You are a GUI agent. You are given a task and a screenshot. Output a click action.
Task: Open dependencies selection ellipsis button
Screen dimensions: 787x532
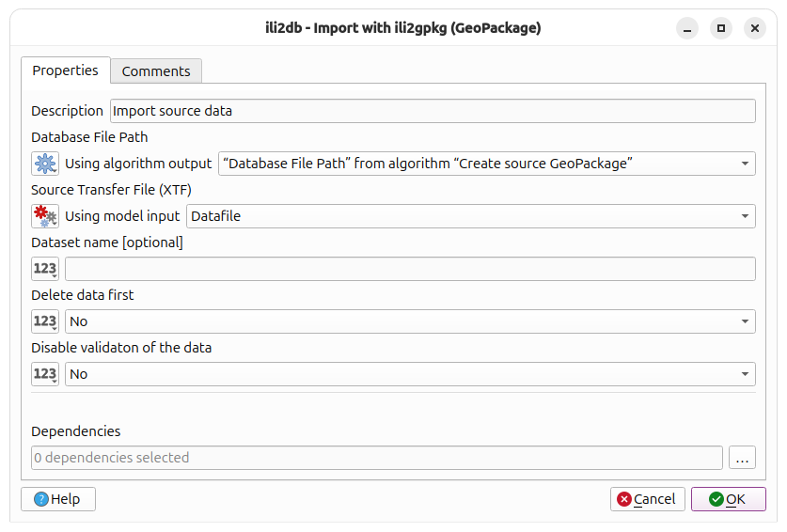tap(742, 458)
